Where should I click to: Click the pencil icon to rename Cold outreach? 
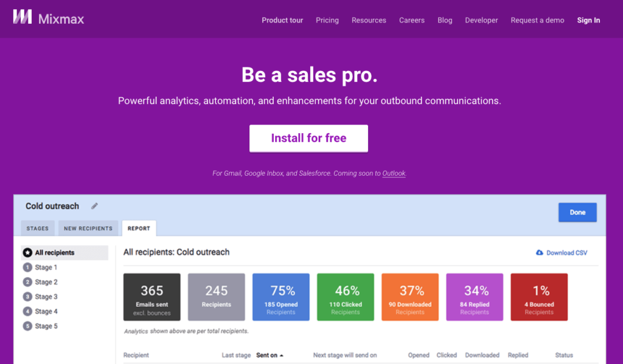click(x=94, y=206)
